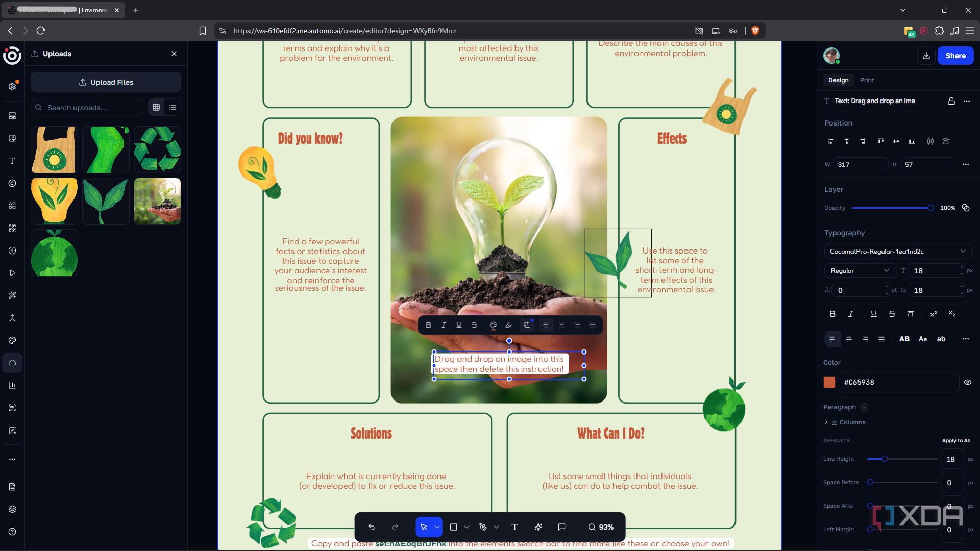
Task: Select the superscript icon in Typography panel
Action: tap(934, 314)
